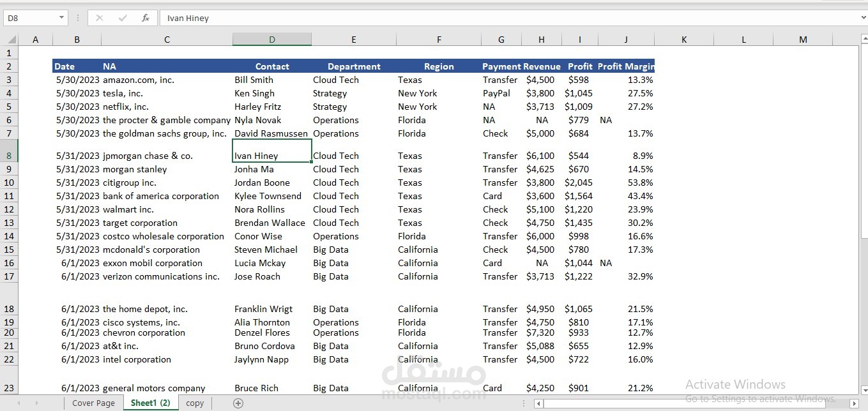Select column H header

tap(541, 40)
